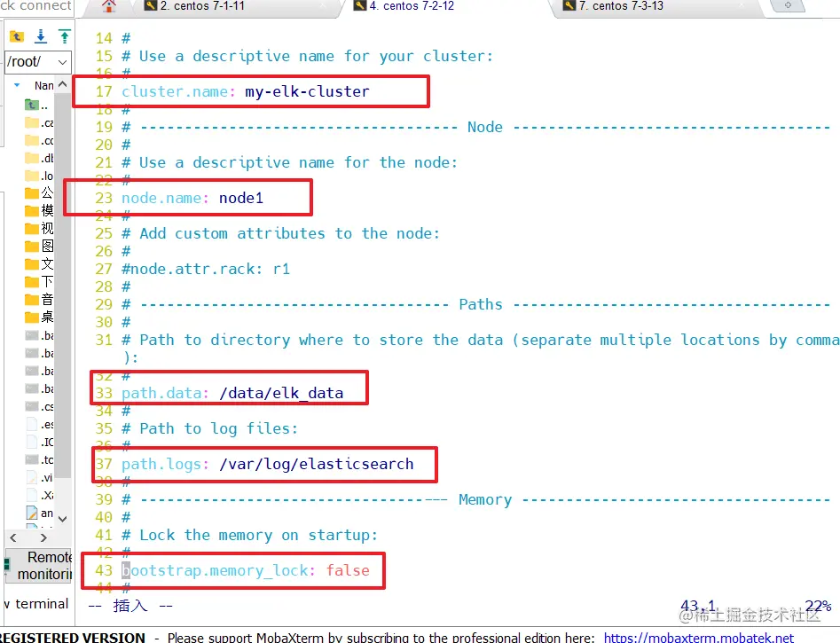The width and height of the screenshot is (840, 643).
Task: Click the '插入' insert mode indicator
Action: tap(130, 606)
